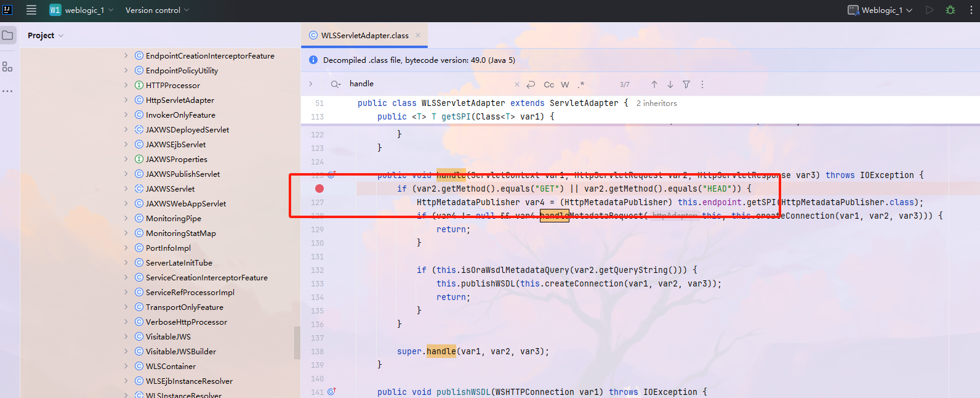Toggle Regex (.*) search option
This screenshot has width=980, height=398.
[x=581, y=84]
